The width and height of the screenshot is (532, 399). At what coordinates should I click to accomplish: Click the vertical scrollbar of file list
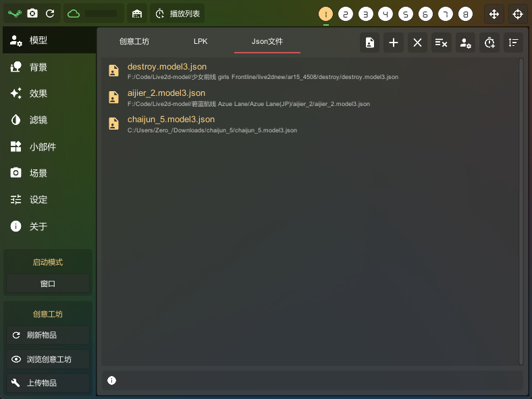coord(521,211)
